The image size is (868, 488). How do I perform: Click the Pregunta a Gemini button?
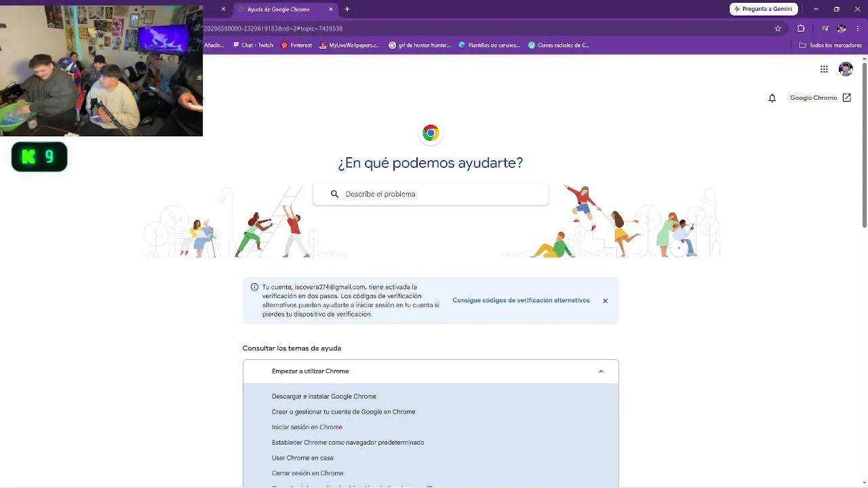click(x=764, y=9)
